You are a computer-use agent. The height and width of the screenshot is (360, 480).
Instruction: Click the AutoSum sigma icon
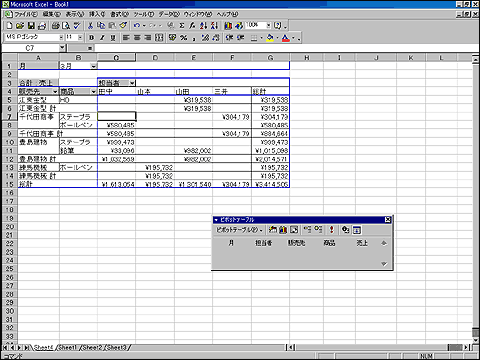coord(182,26)
